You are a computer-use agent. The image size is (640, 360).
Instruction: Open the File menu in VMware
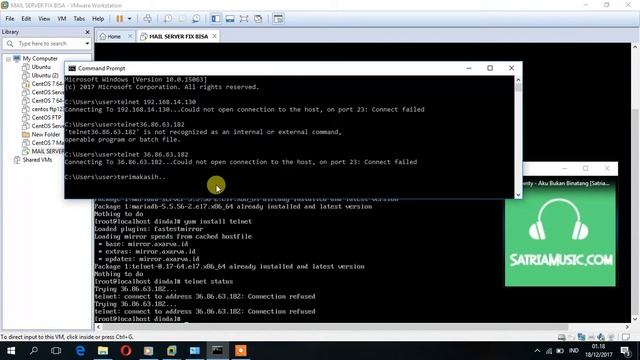(10, 19)
